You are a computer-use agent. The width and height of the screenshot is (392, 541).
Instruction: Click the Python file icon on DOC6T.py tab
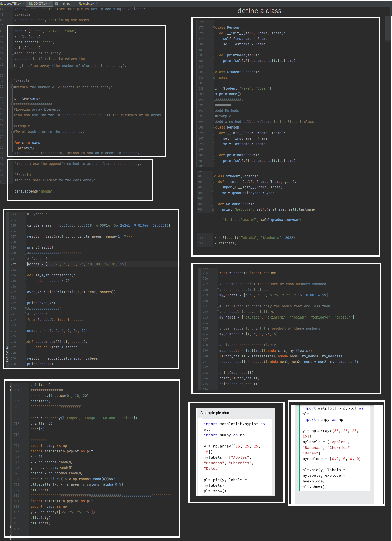(x=31, y=4)
